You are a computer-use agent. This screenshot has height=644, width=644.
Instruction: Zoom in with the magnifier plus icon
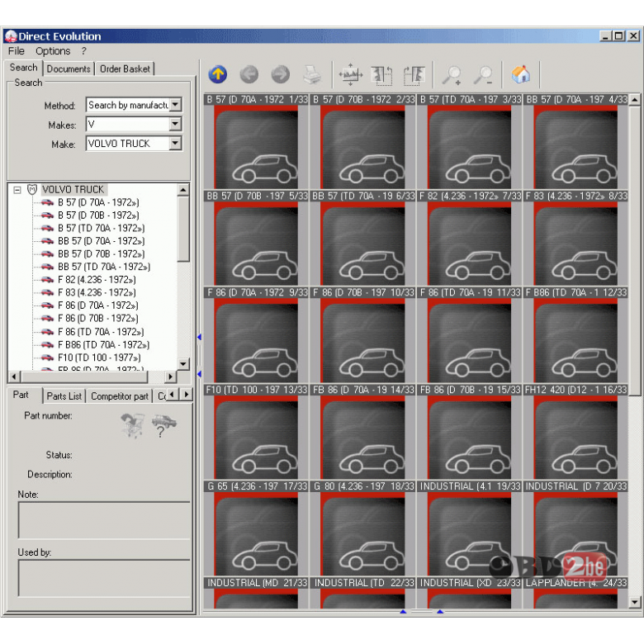click(x=452, y=75)
